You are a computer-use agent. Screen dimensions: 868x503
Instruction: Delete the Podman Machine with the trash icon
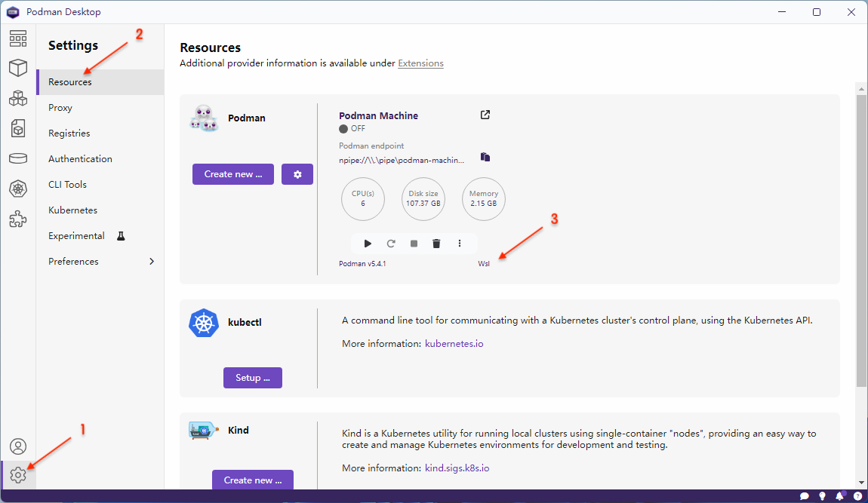436,244
